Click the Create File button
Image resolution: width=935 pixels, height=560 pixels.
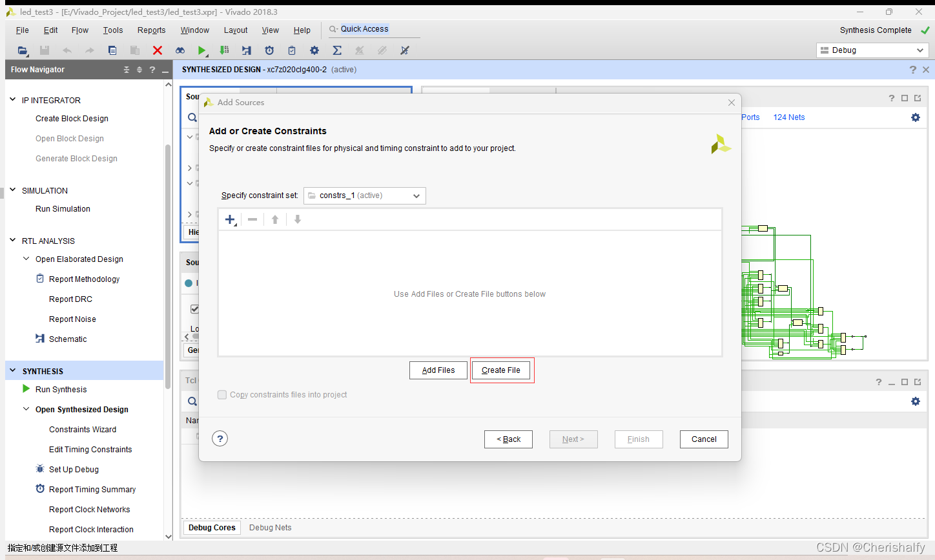point(501,370)
